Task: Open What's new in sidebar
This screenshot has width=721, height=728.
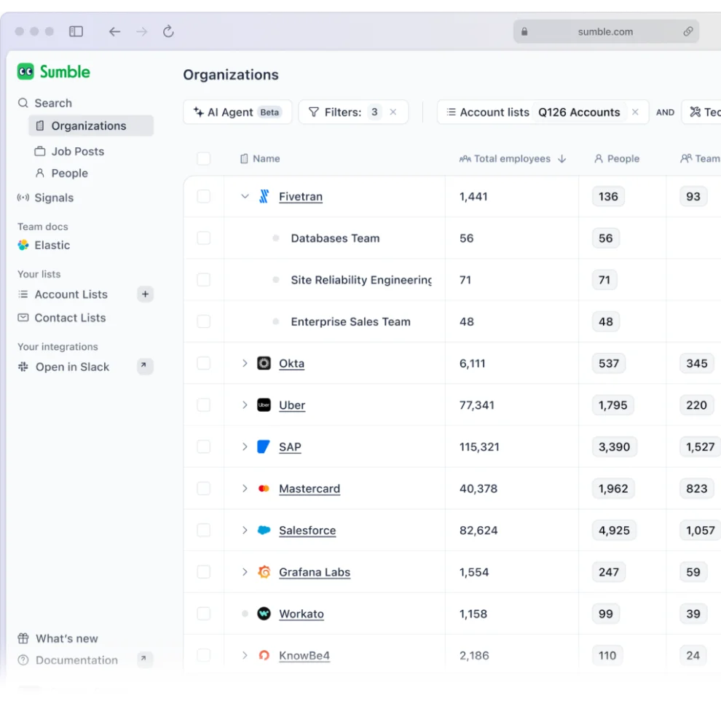Action: [x=58, y=638]
